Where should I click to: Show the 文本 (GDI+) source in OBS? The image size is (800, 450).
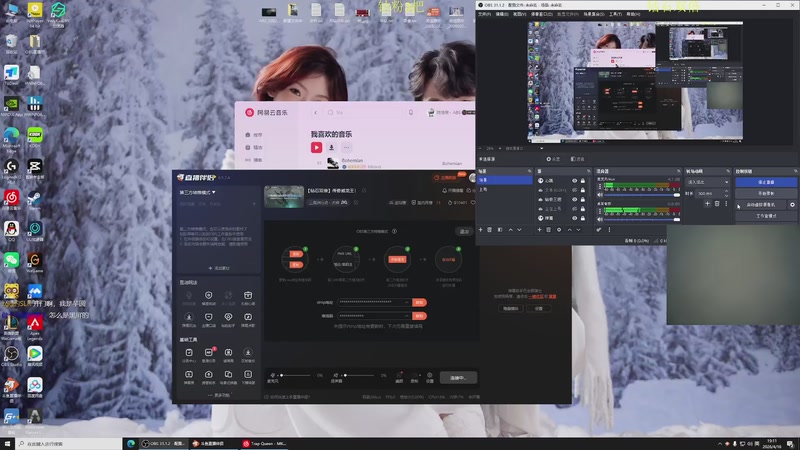tap(574, 190)
